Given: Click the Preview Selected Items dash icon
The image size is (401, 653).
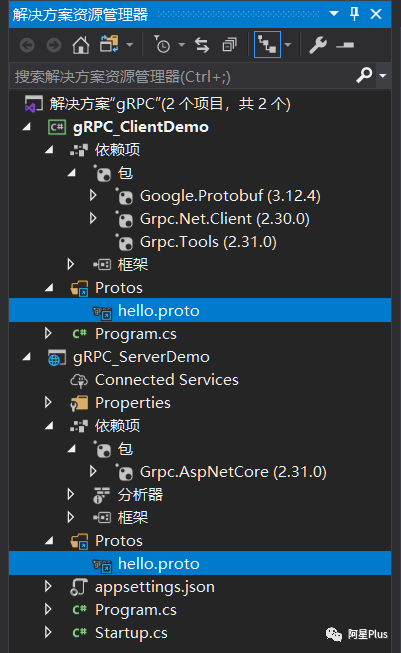Looking at the screenshot, I should coord(345,45).
